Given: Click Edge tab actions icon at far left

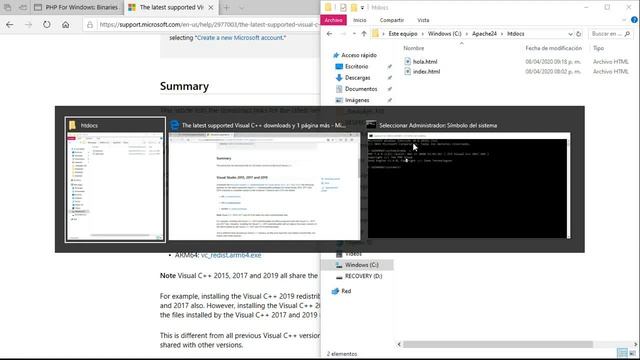Looking at the screenshot, I should pos(7,7).
